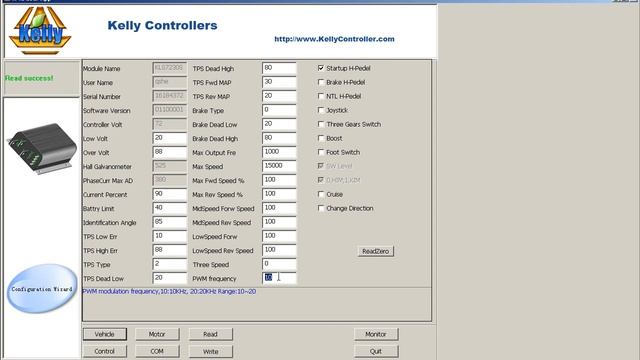Click the "Kelly Controllers" heading text
Viewport: 640px width, 360px height.
(162, 25)
